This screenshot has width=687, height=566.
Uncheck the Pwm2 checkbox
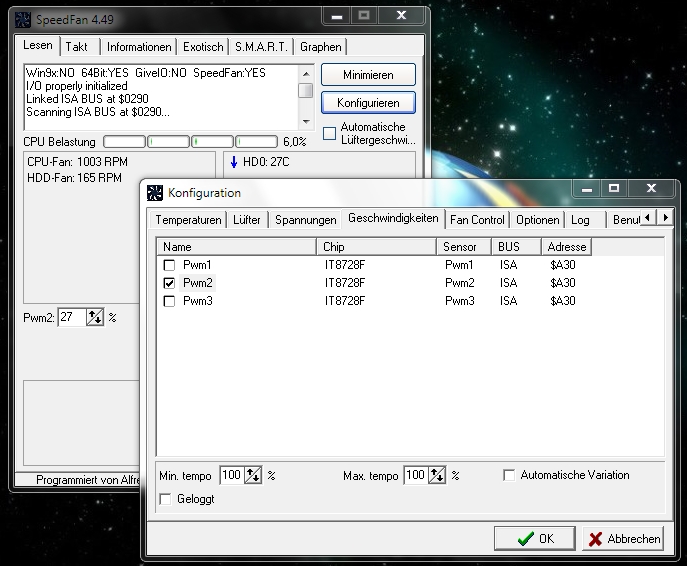click(169, 283)
